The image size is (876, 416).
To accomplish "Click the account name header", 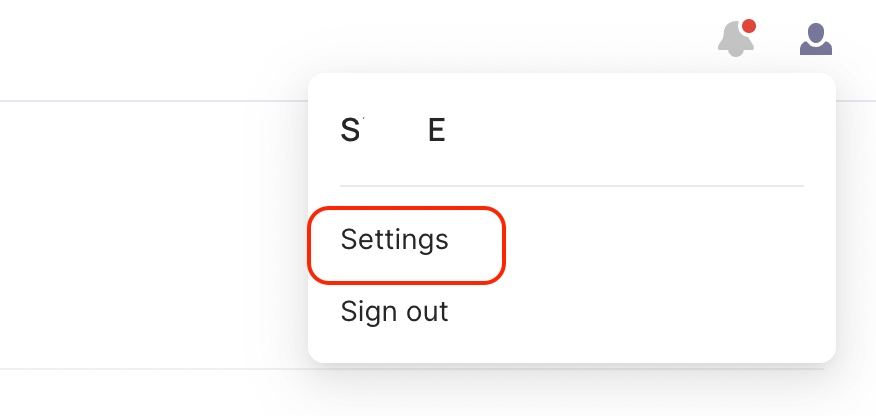I will click(393, 131).
